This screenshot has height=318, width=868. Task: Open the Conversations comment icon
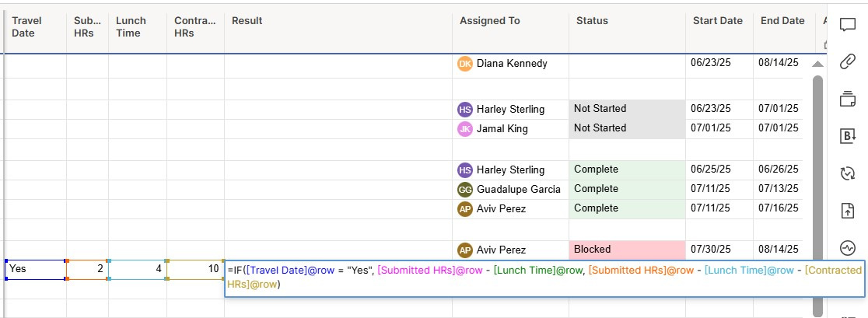click(848, 26)
